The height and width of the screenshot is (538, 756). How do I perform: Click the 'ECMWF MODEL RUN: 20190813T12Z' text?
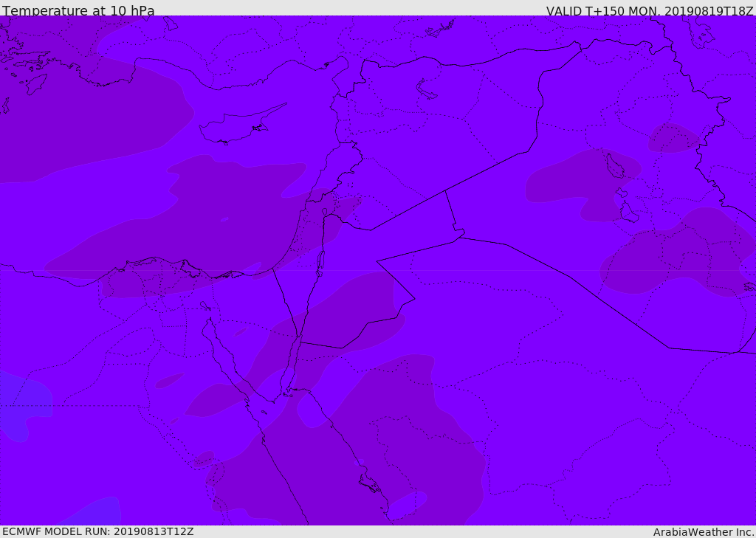click(x=98, y=531)
